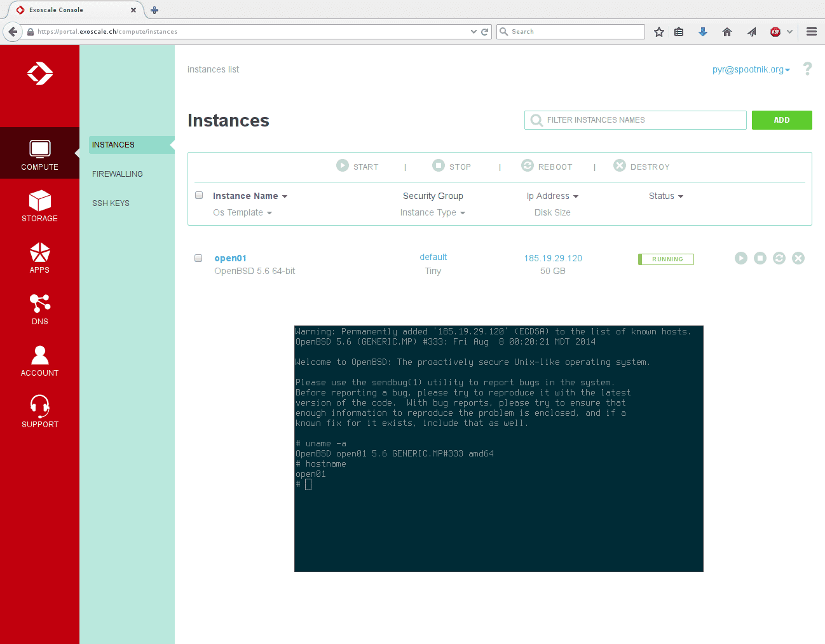
Task: Reboot open01 using its row reboot icon
Action: click(x=779, y=258)
